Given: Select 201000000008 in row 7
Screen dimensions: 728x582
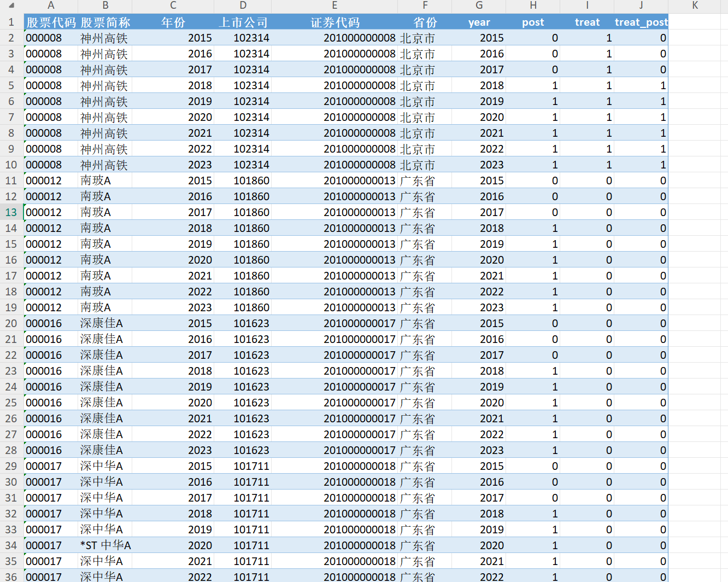Looking at the screenshot, I should pyautogui.click(x=334, y=117).
